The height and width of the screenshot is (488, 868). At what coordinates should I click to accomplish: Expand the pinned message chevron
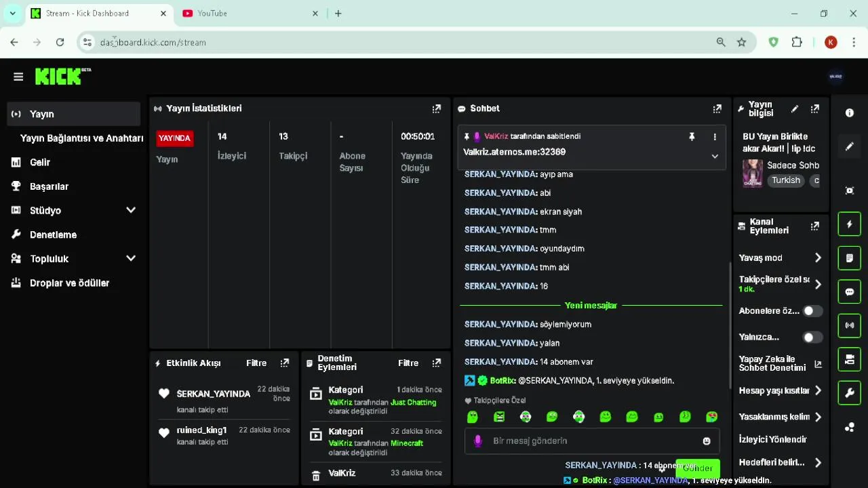click(715, 157)
